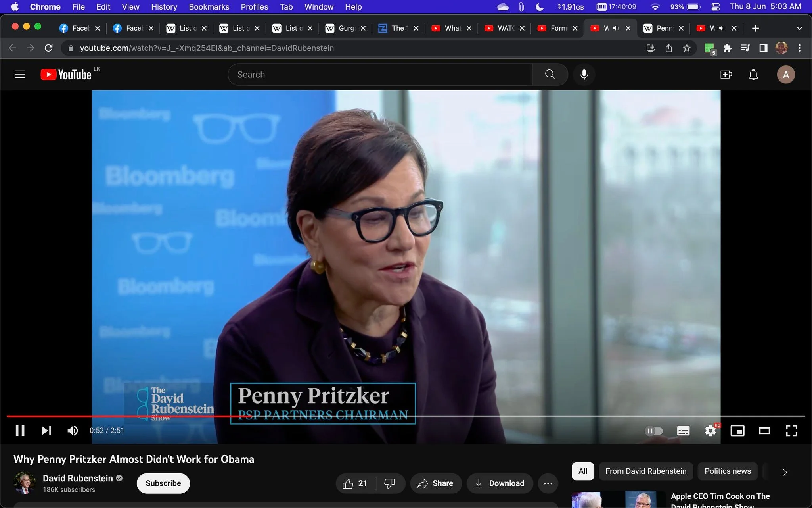This screenshot has width=812, height=508.
Task: Seek along the video progress bar
Action: click(406, 416)
